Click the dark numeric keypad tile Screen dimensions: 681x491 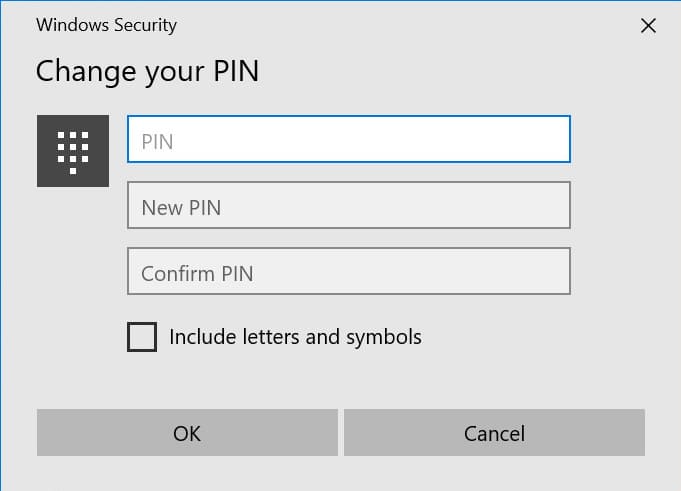point(73,152)
